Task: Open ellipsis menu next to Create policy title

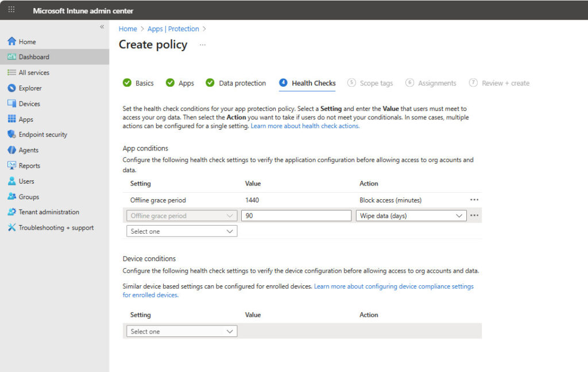Action: tap(203, 45)
